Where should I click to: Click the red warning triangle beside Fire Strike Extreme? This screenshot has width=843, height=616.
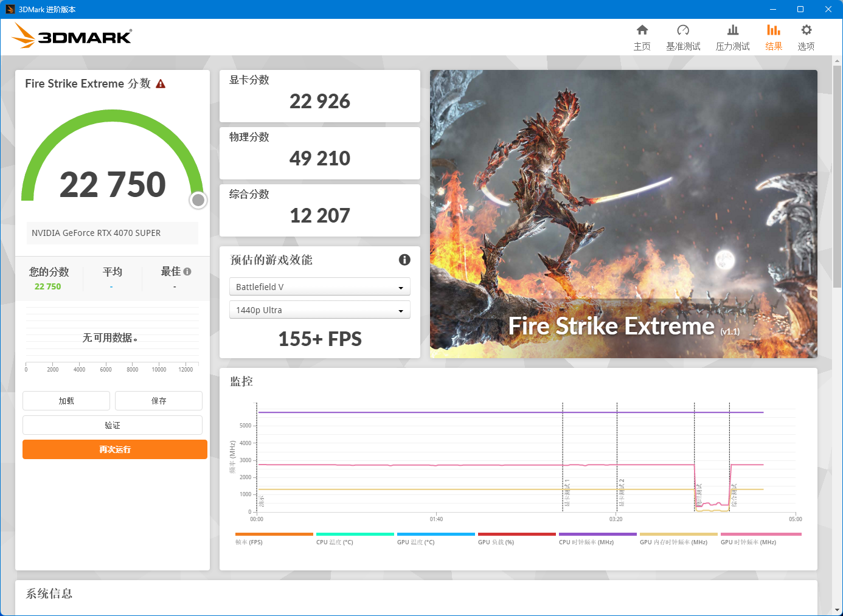[161, 83]
